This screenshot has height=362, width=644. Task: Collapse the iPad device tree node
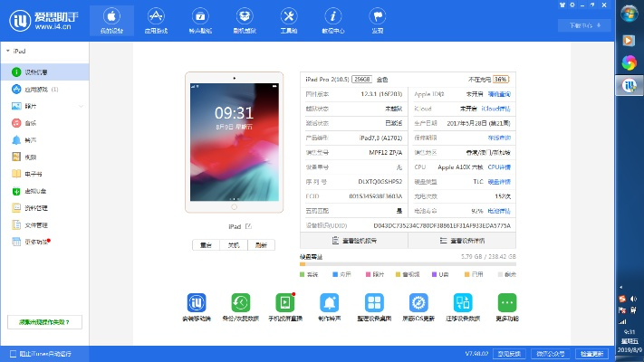(x=8, y=51)
